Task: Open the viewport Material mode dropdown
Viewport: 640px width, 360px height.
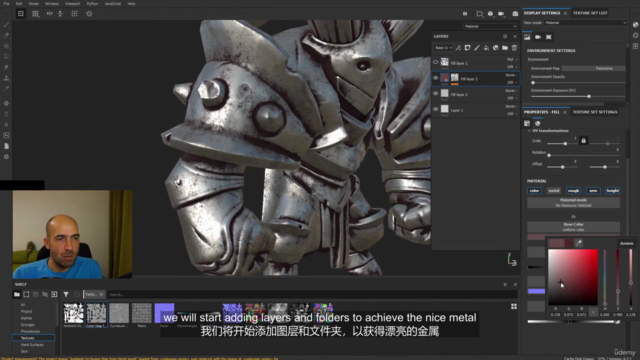Action: 490,26
